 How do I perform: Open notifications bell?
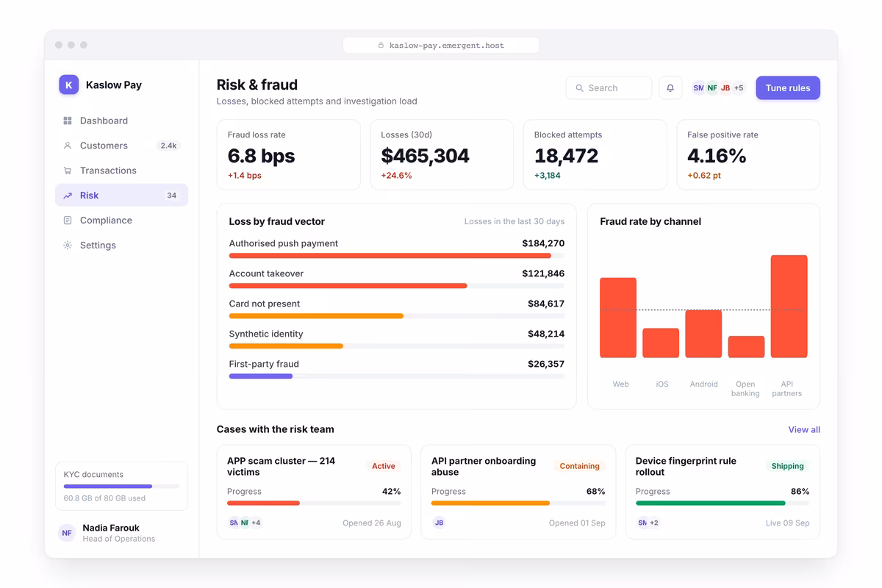coord(670,88)
